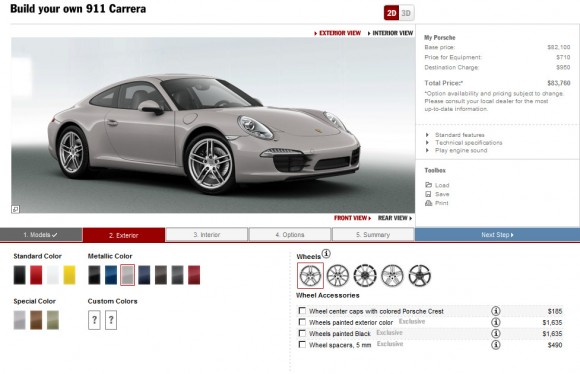
Task: Click the Next Step button
Action: tap(497, 235)
